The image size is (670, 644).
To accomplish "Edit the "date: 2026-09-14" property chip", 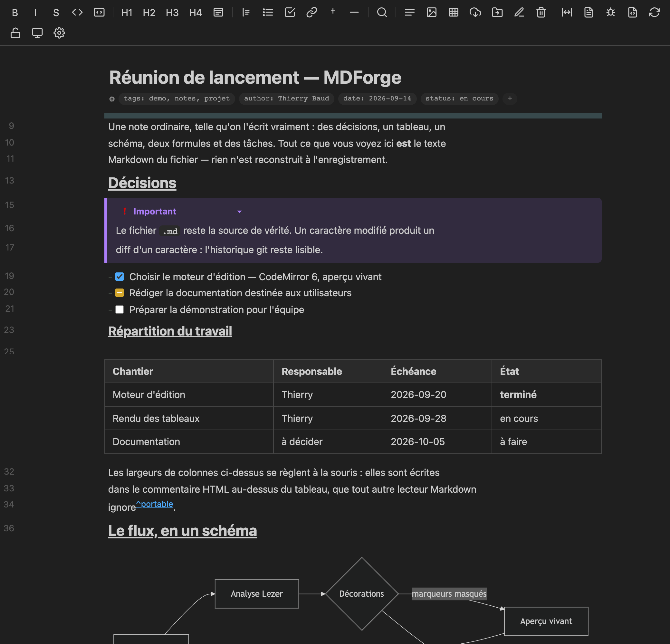I will coord(377,99).
